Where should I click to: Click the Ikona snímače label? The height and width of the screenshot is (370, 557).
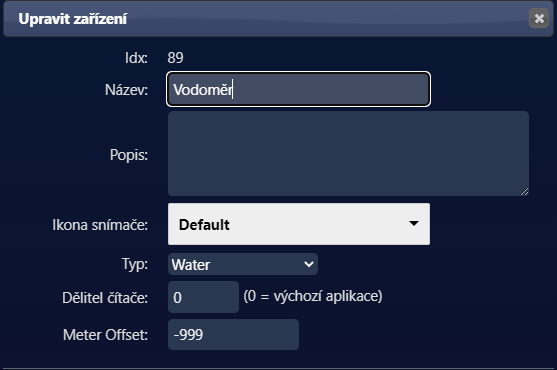[x=100, y=225]
